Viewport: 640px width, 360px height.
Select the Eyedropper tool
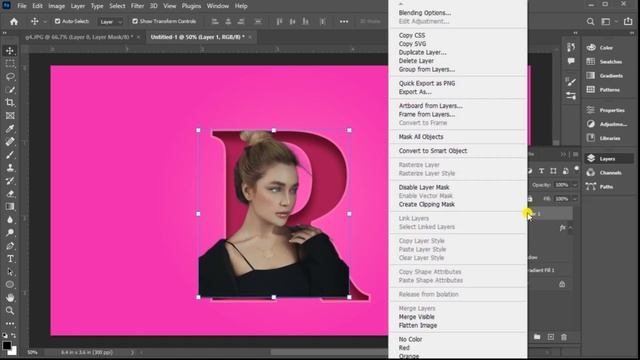tap(10, 129)
